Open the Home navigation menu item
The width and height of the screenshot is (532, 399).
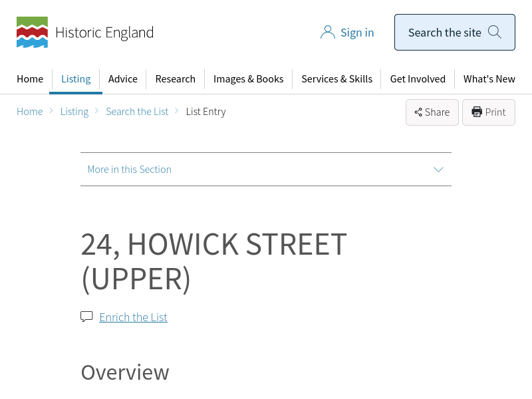(30, 78)
